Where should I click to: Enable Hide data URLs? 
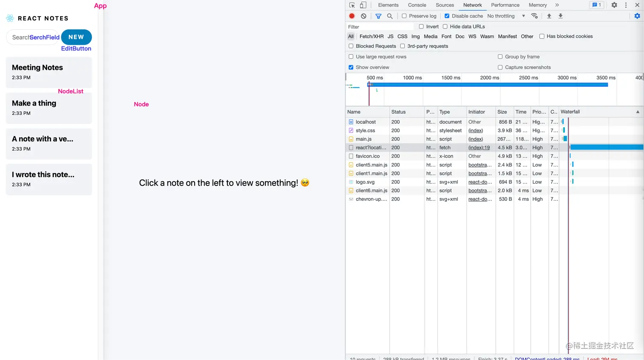[445, 26]
